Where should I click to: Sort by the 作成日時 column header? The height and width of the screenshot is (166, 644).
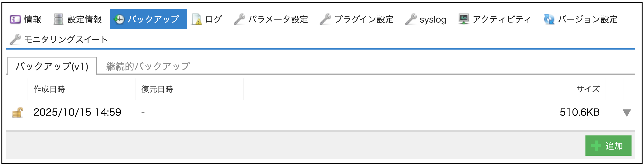click(x=49, y=89)
